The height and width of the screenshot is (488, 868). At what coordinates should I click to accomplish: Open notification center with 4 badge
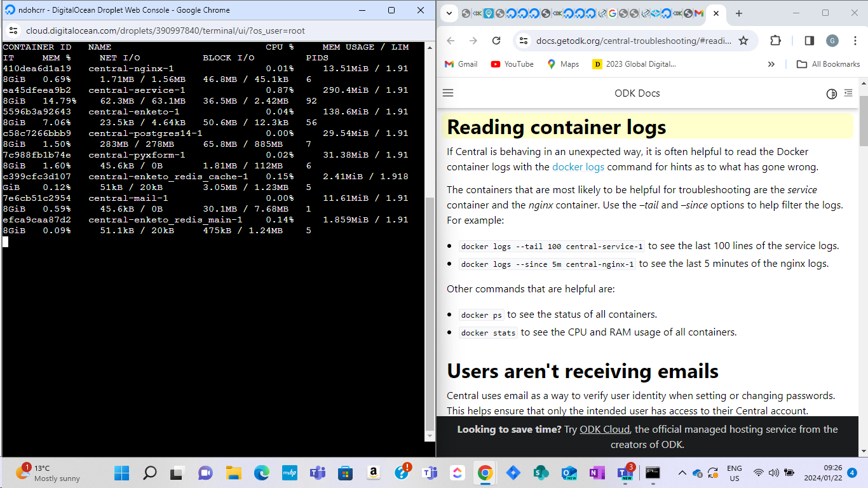852,473
